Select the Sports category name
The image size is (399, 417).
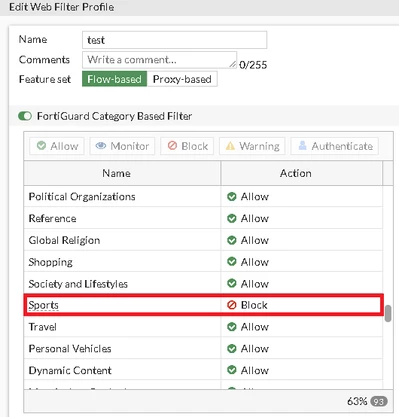[44, 305]
